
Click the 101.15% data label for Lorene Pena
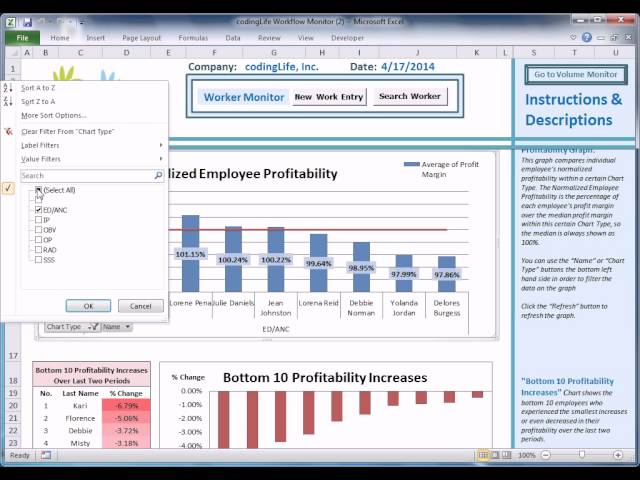[190, 254]
